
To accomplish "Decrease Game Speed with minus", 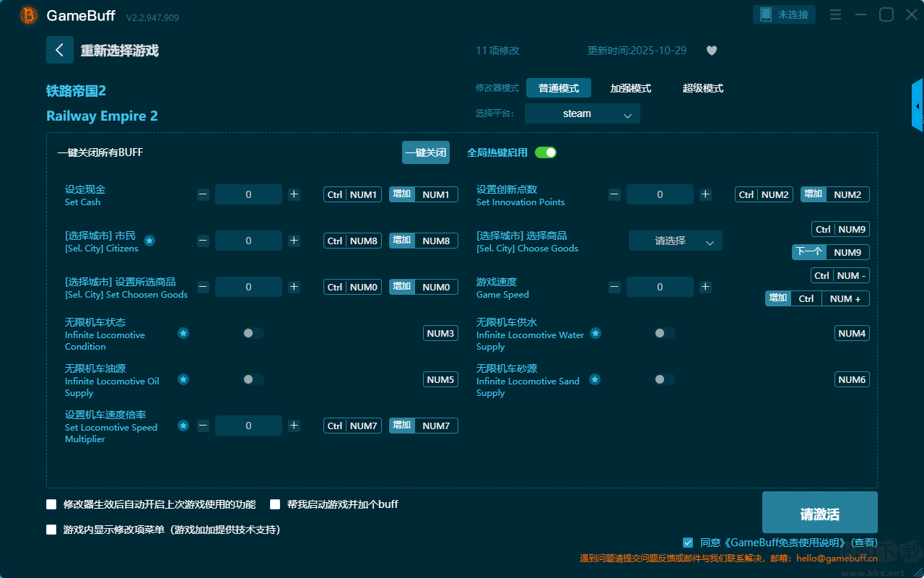I will (614, 287).
